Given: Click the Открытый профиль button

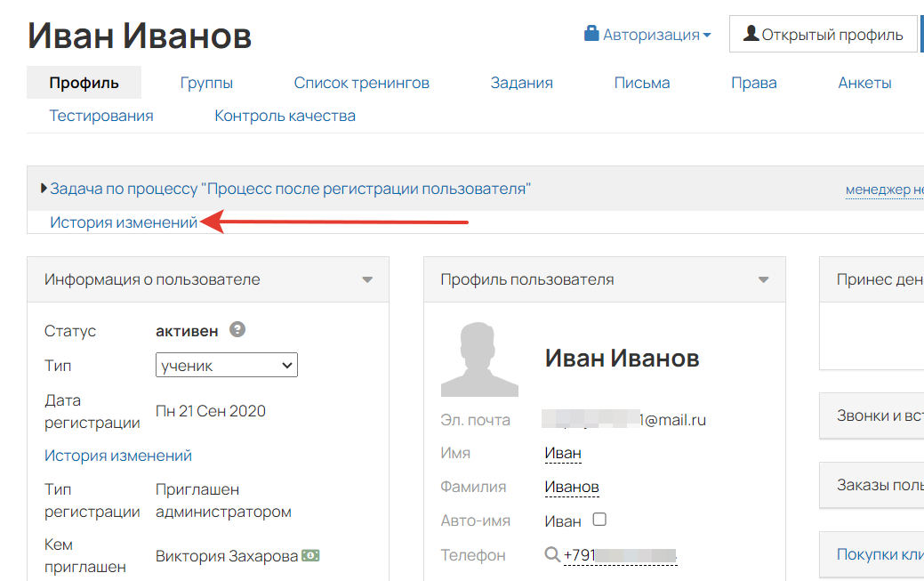Looking at the screenshot, I should (823, 34).
